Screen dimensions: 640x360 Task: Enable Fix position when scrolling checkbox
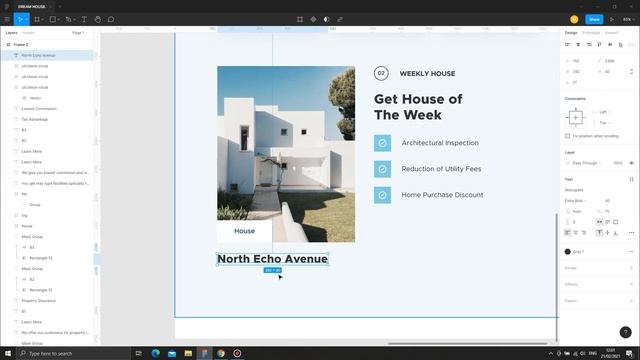(568, 136)
